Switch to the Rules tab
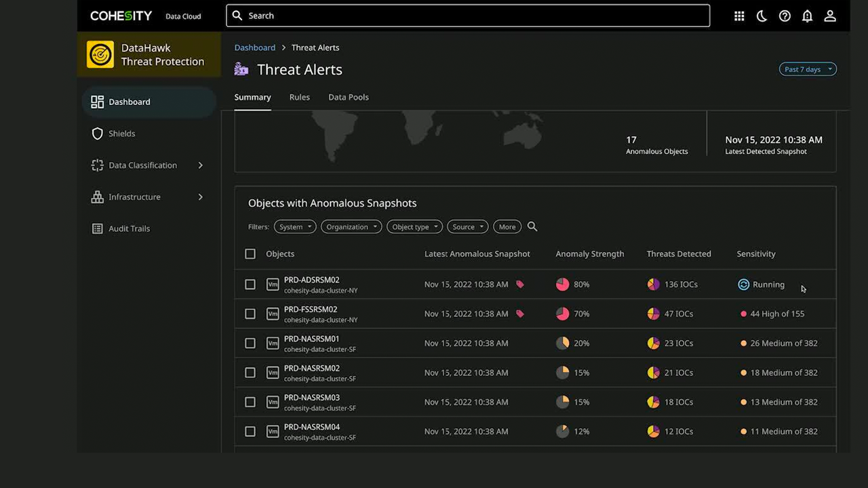The image size is (868, 488). tap(300, 97)
